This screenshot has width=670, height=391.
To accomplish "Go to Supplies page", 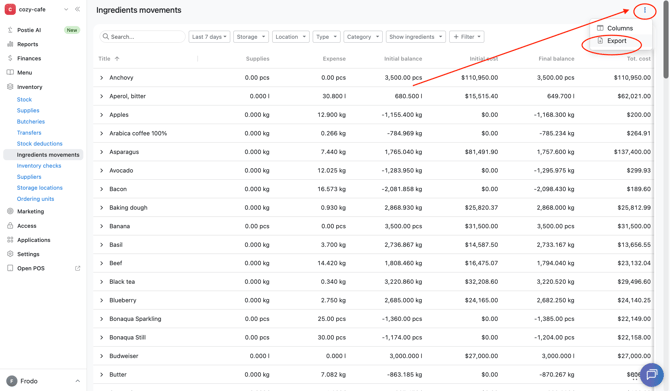I will tap(28, 110).
